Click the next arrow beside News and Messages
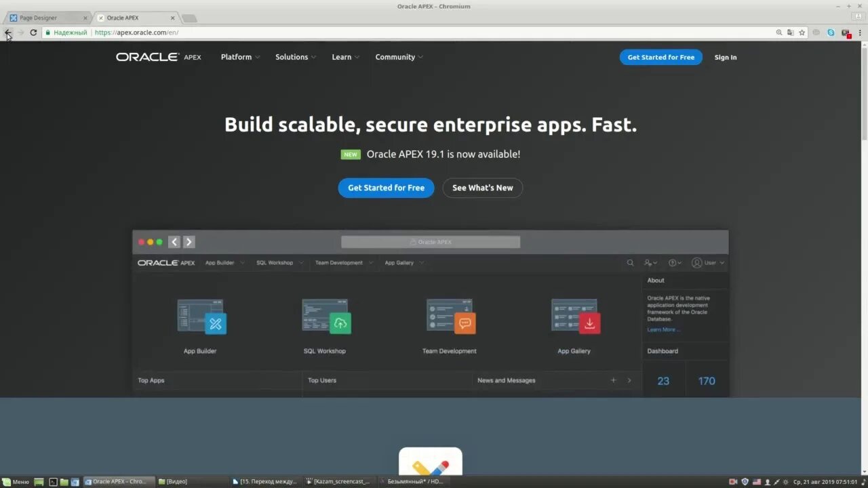This screenshot has height=488, width=868. [629, 380]
